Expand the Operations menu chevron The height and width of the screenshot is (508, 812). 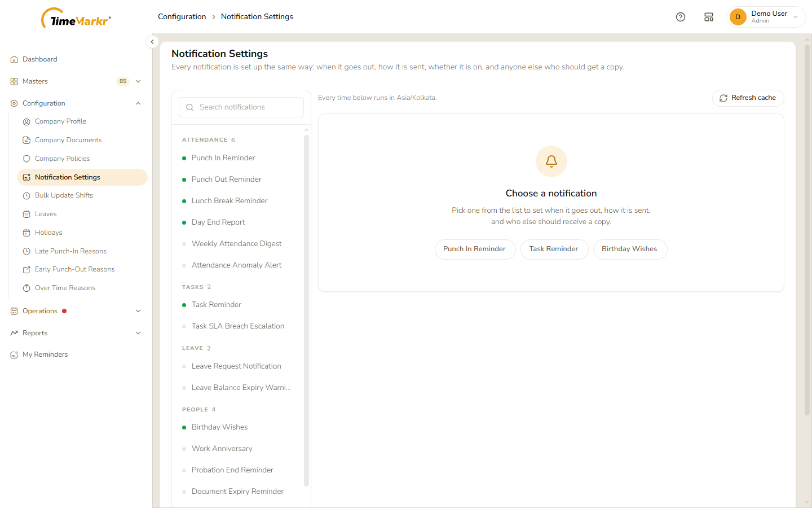pos(138,311)
